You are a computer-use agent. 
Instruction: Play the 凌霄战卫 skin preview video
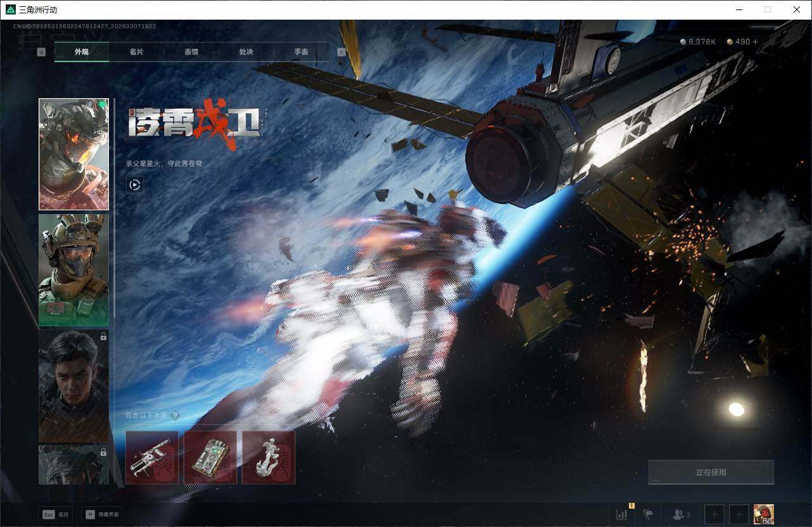click(134, 184)
